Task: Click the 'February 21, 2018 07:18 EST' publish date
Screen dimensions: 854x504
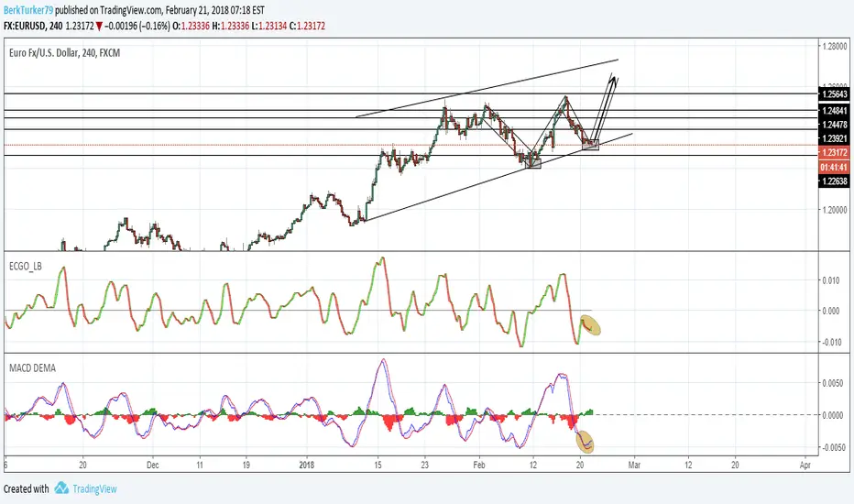Action: [x=215, y=10]
